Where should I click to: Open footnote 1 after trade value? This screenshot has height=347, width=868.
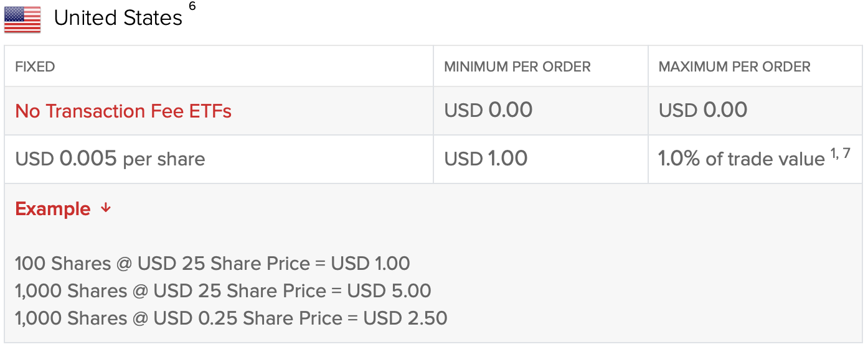point(834,154)
